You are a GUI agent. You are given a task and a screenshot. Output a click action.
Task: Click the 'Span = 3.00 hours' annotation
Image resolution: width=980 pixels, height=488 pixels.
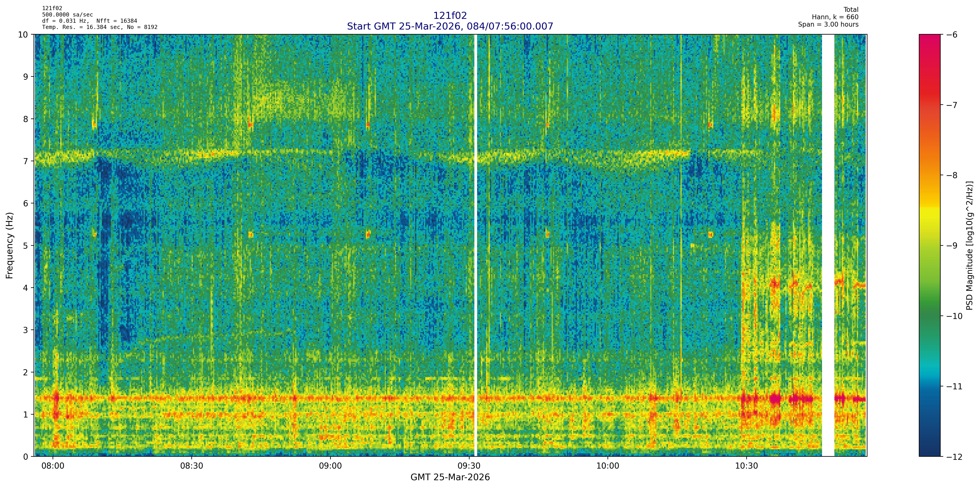click(x=828, y=24)
